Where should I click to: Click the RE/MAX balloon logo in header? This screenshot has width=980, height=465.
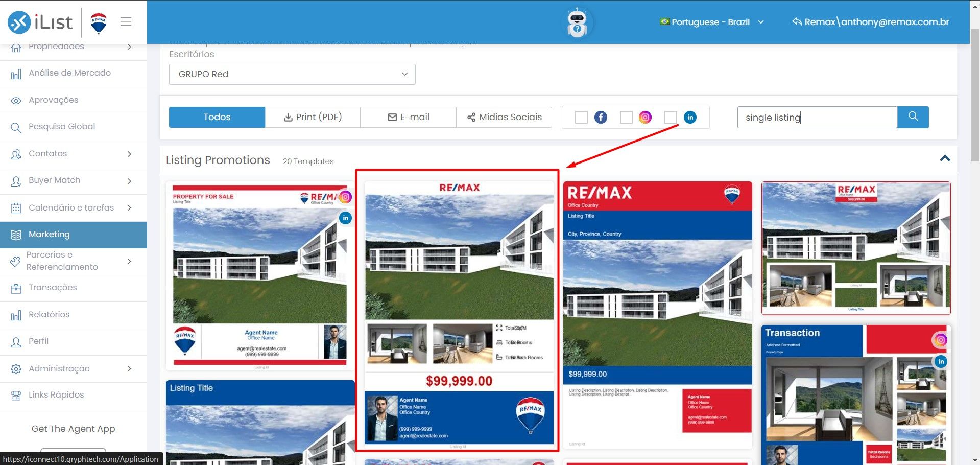pos(99,23)
